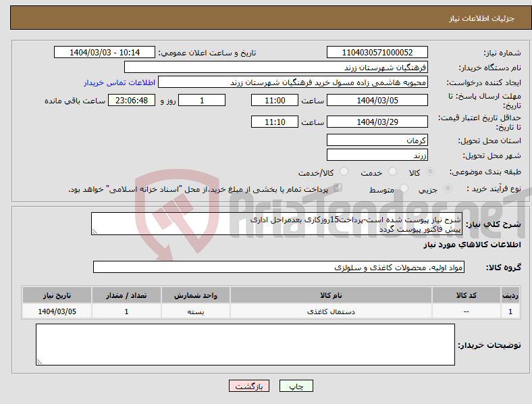Click the announcement date field 1404/03/03 - 10:14
Screen dimensions: 532x404
click(x=105, y=52)
